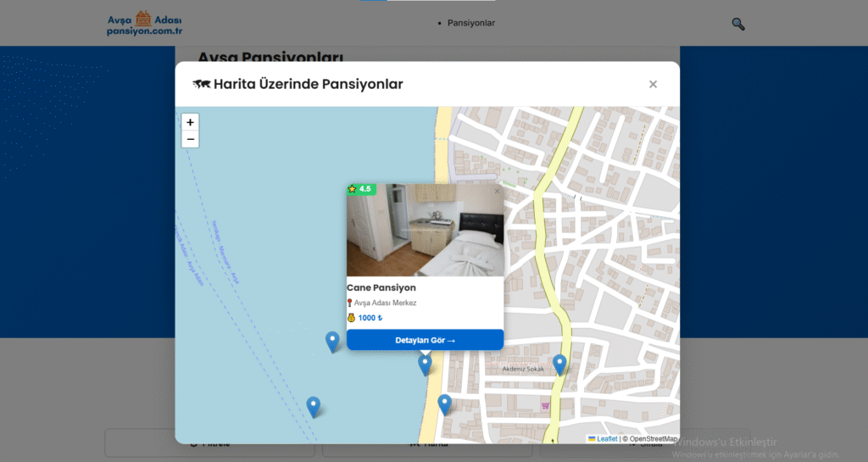
Task: Select the marker on the beach strip
Action: click(x=444, y=404)
